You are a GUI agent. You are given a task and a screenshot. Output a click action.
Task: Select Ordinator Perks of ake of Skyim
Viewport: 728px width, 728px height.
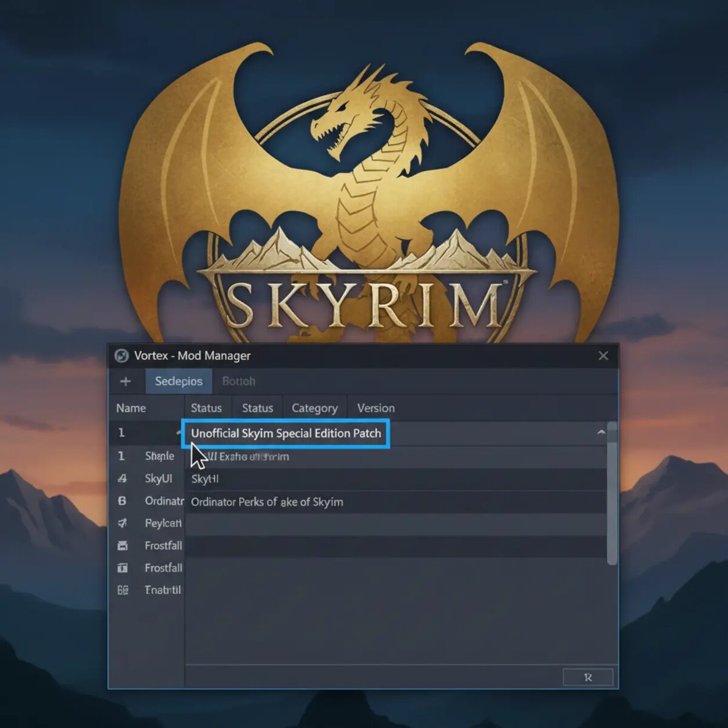396,502
